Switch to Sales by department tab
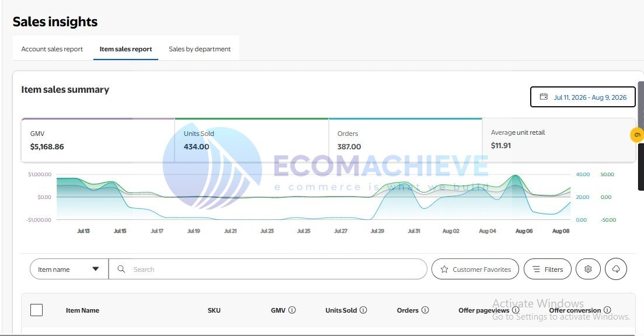 point(200,49)
